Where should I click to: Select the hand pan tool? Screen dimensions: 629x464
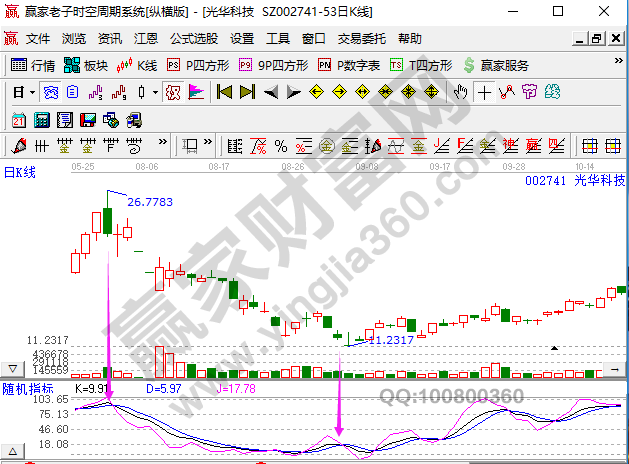tap(460, 93)
